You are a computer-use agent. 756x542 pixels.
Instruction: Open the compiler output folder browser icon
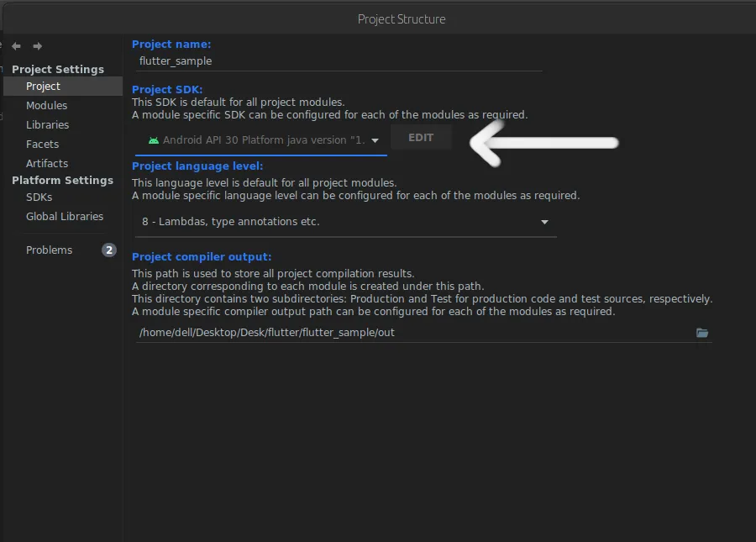coord(702,333)
